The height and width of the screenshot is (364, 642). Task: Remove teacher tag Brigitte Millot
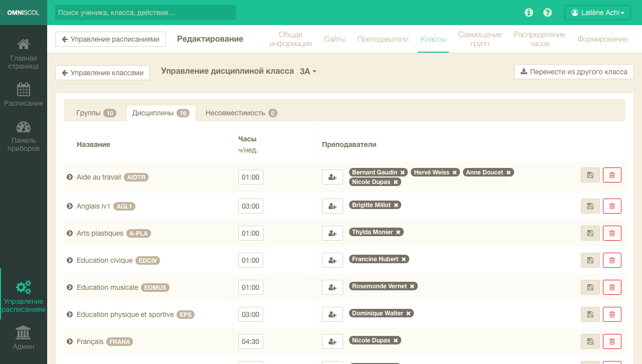pos(396,205)
